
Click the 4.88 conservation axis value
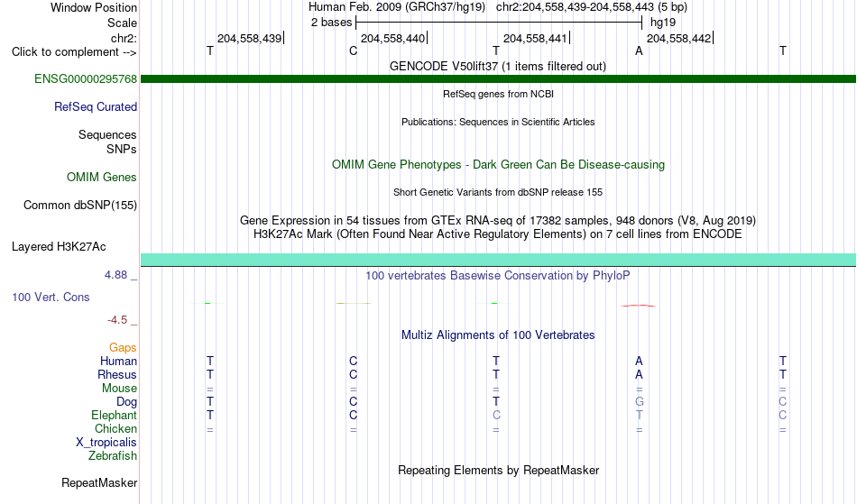click(115, 275)
